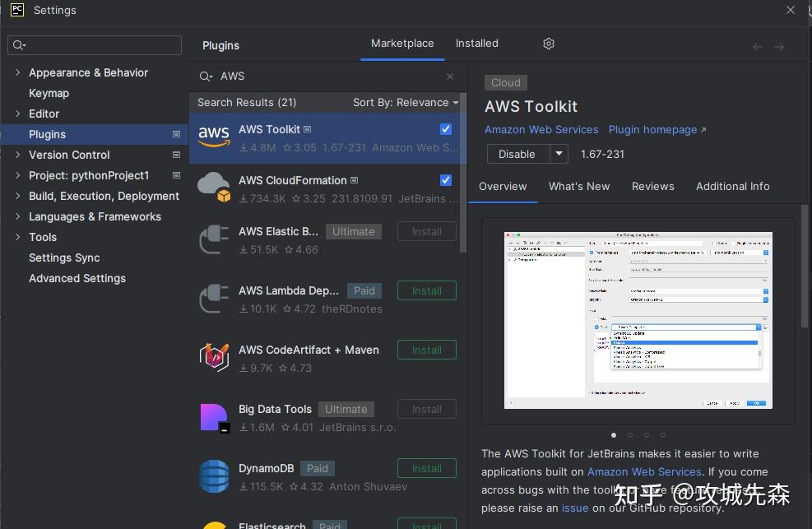Click the search magnifier in the plugin search
The height and width of the screenshot is (529, 812).
pos(206,76)
